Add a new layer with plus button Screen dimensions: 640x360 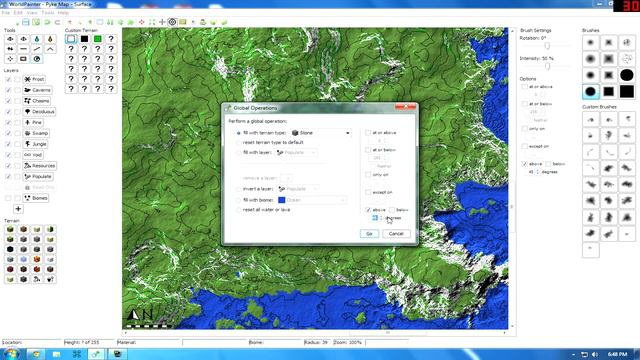tap(18, 209)
